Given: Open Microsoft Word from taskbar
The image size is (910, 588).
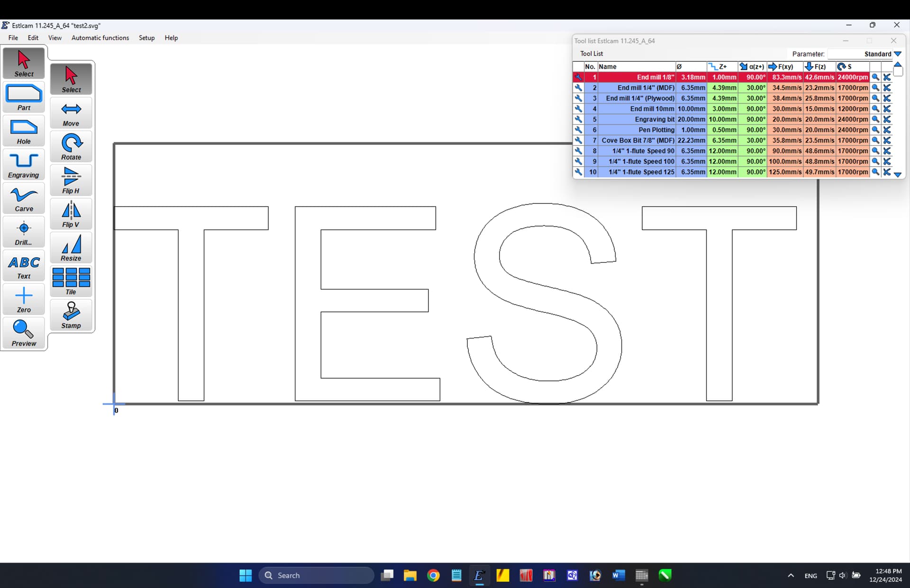Looking at the screenshot, I should point(619,575).
